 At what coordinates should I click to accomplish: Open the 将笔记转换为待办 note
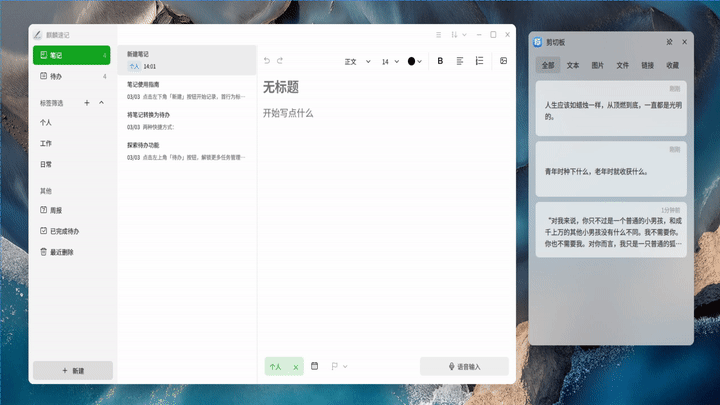click(x=187, y=121)
